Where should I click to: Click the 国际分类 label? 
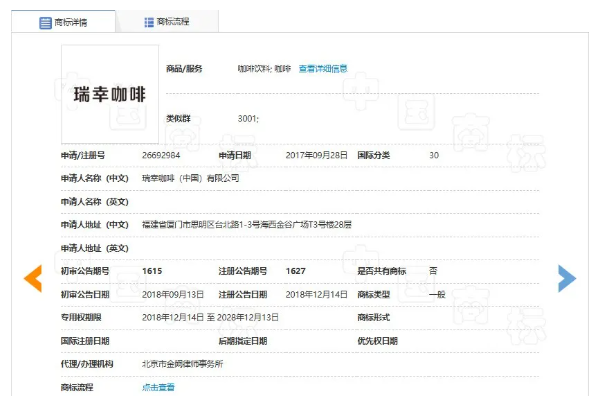coord(374,155)
